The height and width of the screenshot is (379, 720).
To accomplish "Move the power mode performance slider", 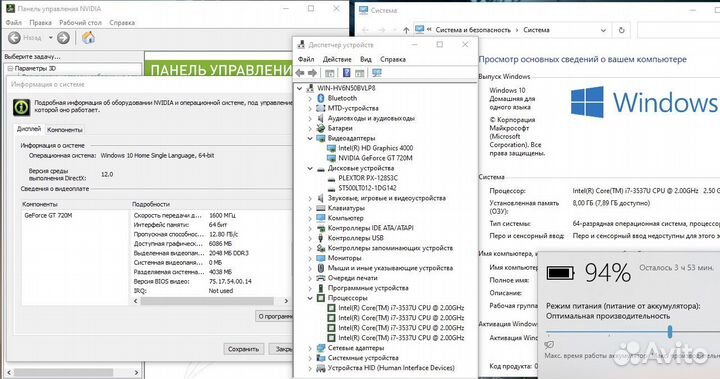I will pyautogui.click(x=670, y=332).
